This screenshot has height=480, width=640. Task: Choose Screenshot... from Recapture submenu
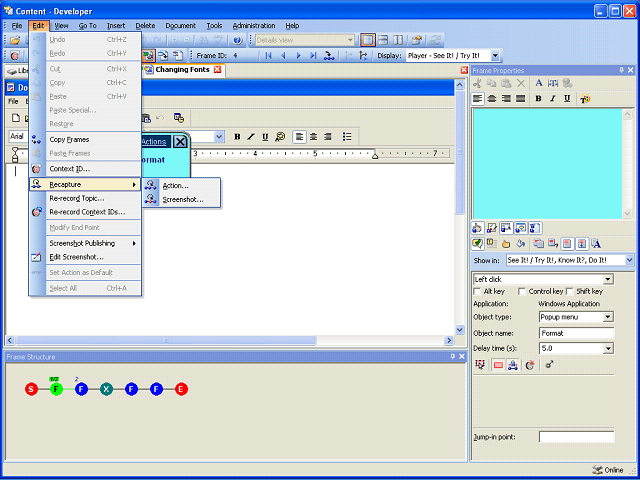click(x=182, y=200)
